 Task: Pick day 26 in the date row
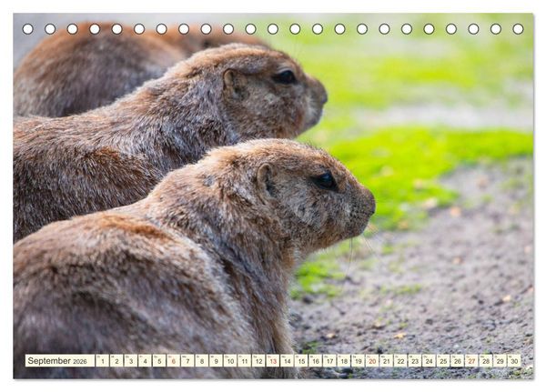click(x=458, y=361)
